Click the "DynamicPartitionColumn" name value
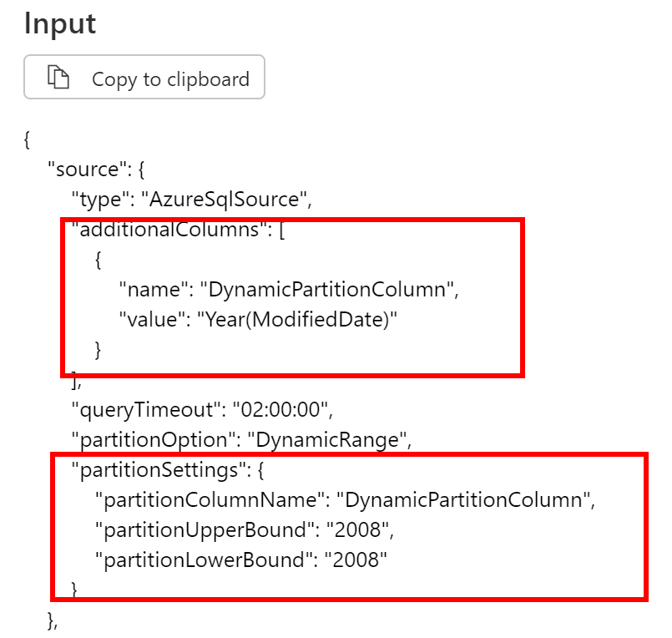 click(327, 290)
